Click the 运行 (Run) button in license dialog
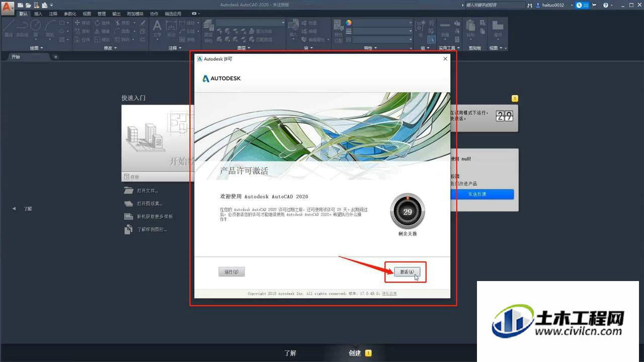Image resolution: width=644 pixels, height=362 pixels. coord(231,272)
